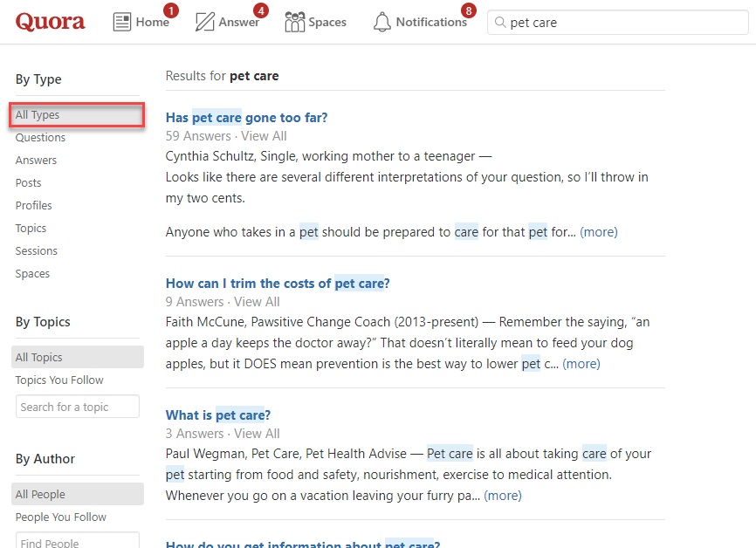
Task: Click author text 'Faith McCune, Pawsitive Change Coach'
Action: pyautogui.click(x=278, y=321)
